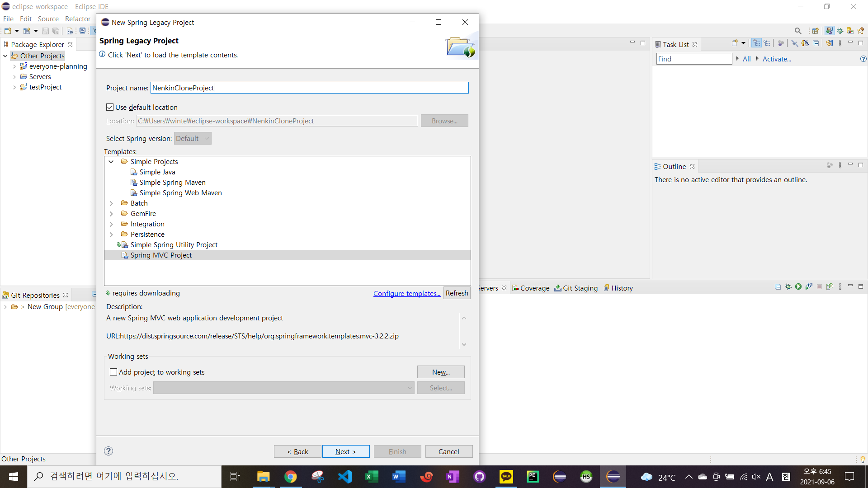Click the lightbulb tip icon in status bar
The height and width of the screenshot is (488, 868).
[x=863, y=460]
